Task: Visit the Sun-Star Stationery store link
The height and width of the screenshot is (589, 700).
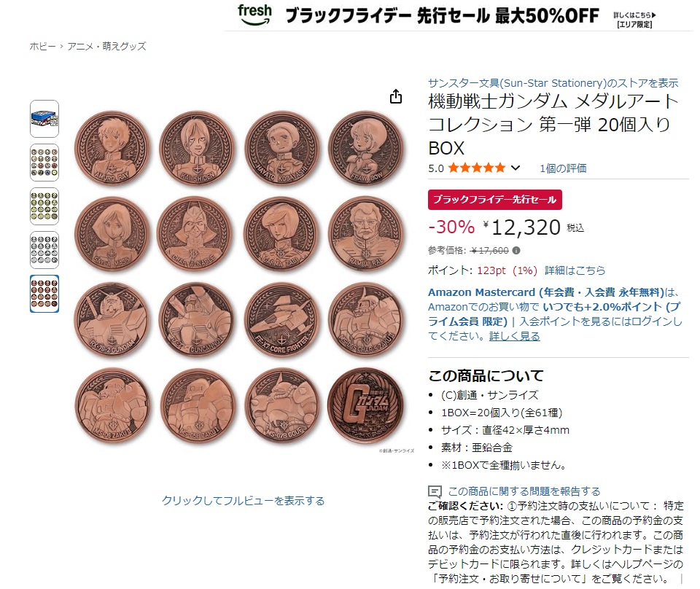Action: tap(553, 83)
